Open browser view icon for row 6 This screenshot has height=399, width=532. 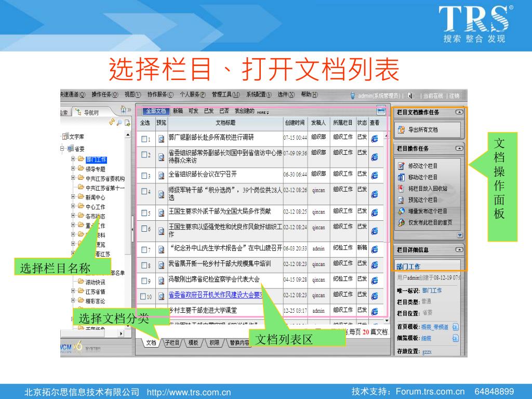(375, 231)
